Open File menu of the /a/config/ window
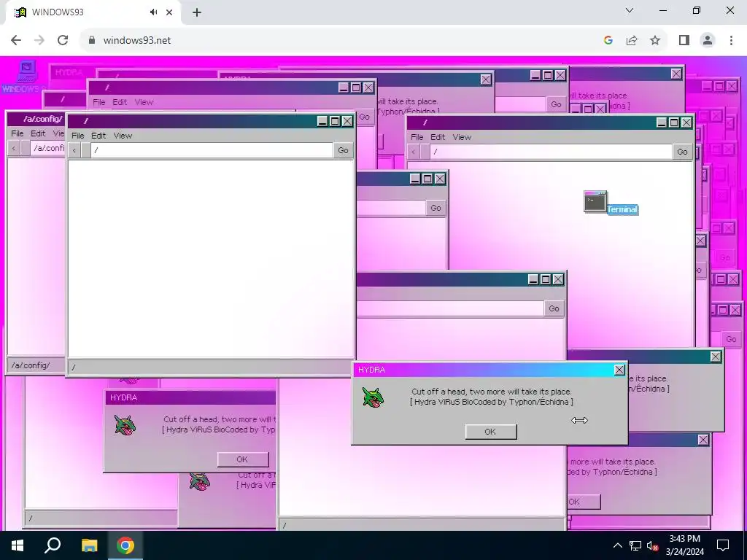Image resolution: width=747 pixels, height=560 pixels. coord(18,133)
